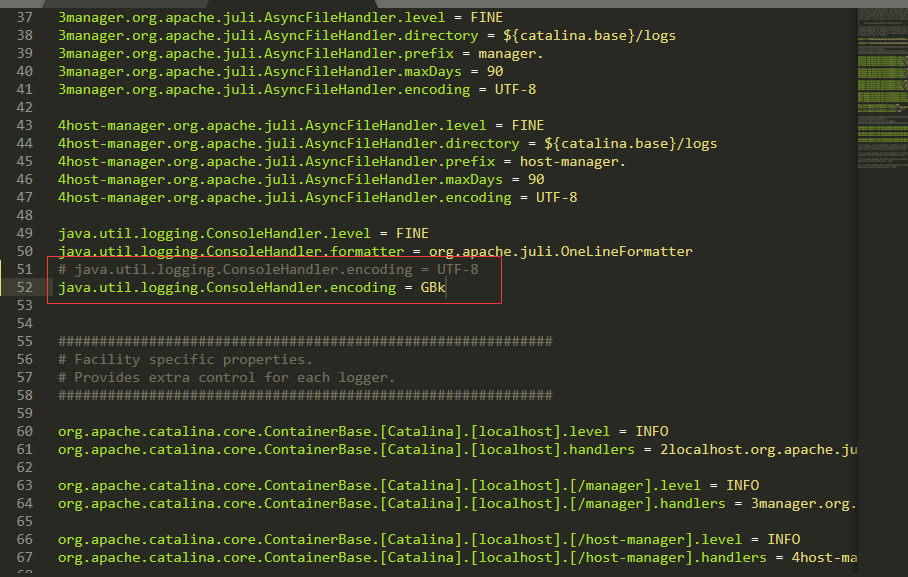Click the minimap code overview
Image resolution: width=908 pixels, height=577 pixels.
882,87
